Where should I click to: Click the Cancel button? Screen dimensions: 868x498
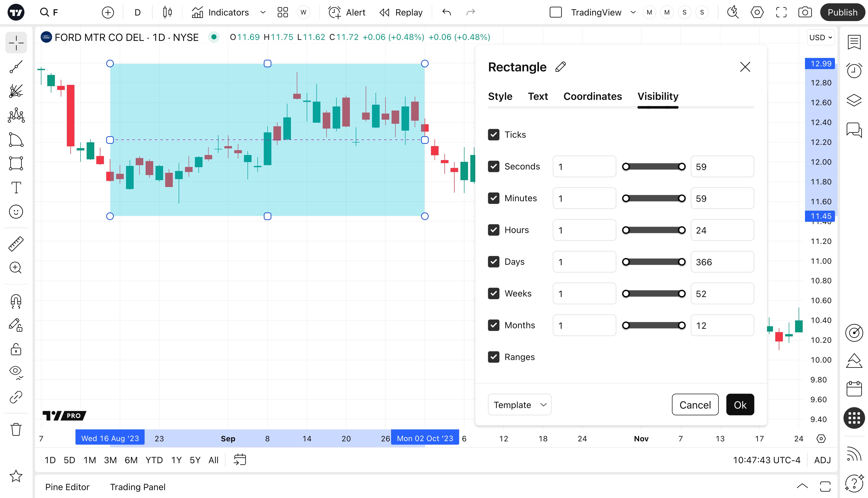tap(695, 405)
